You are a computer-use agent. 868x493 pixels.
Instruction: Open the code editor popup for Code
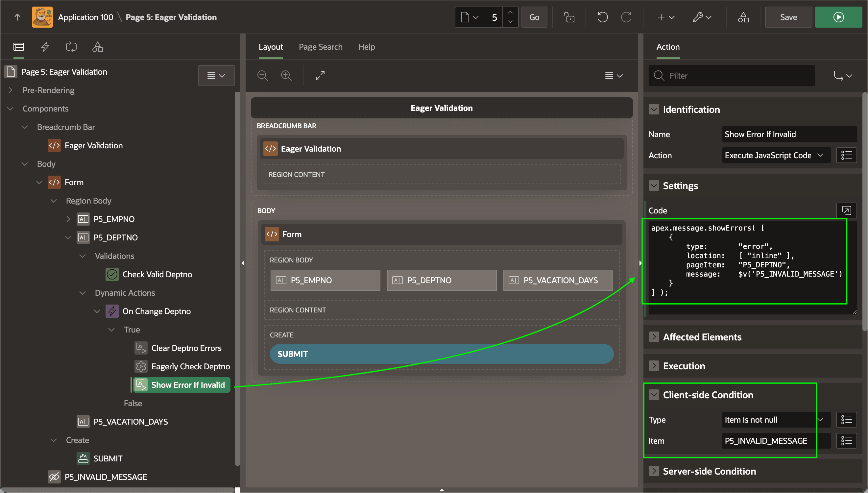[x=846, y=210]
